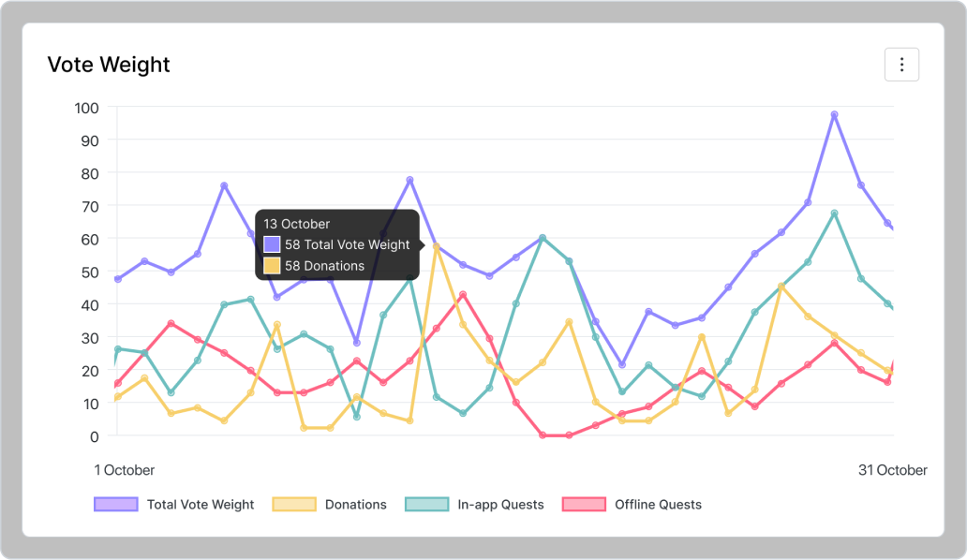967x560 pixels.
Task: Click the yellow square in the tooltip
Action: 272,266
